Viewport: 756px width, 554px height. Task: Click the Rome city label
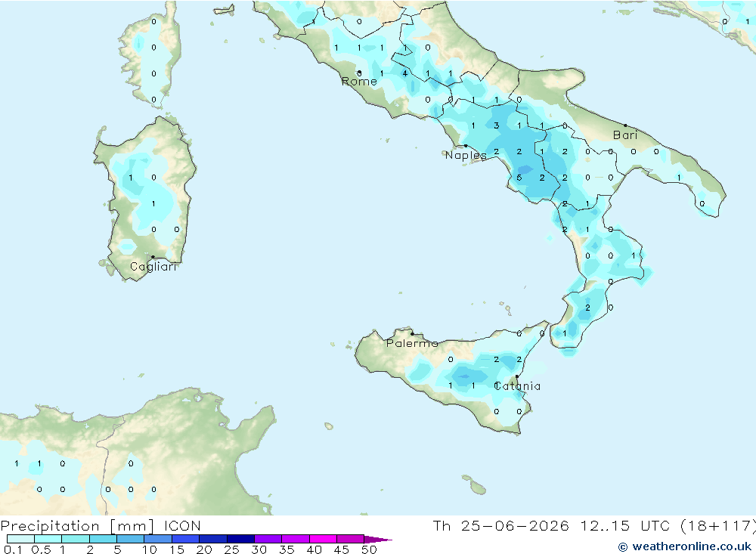pos(359,82)
